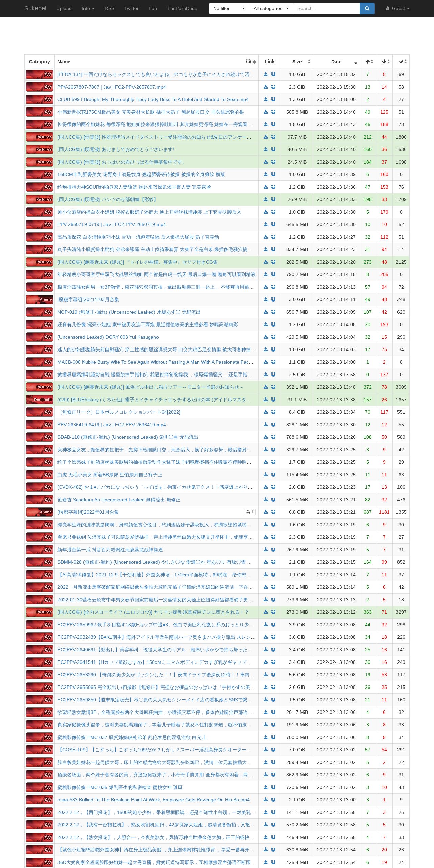Click Anime category icon on 魔穗字幕组 row
This screenshot has height=868, width=434.
click(x=40, y=299)
